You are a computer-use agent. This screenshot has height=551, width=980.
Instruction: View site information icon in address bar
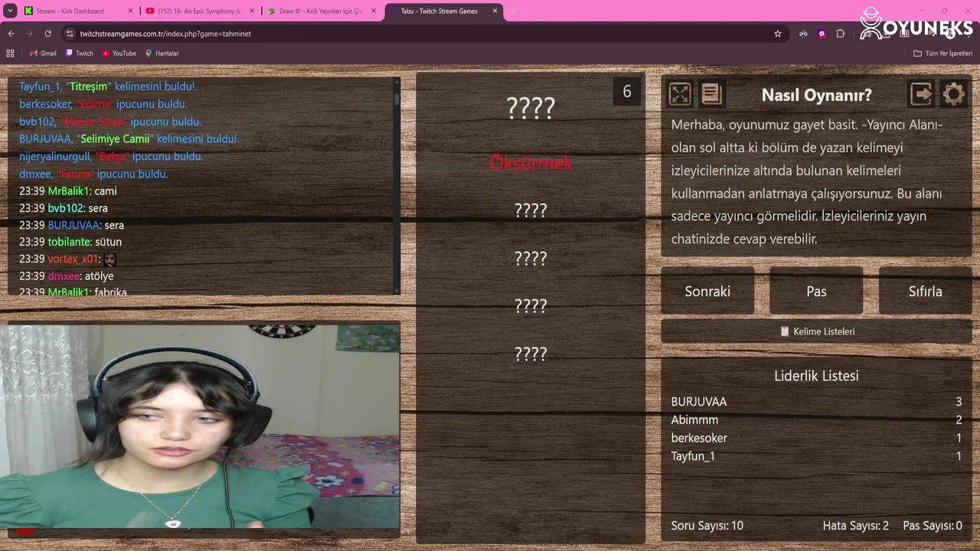[70, 34]
